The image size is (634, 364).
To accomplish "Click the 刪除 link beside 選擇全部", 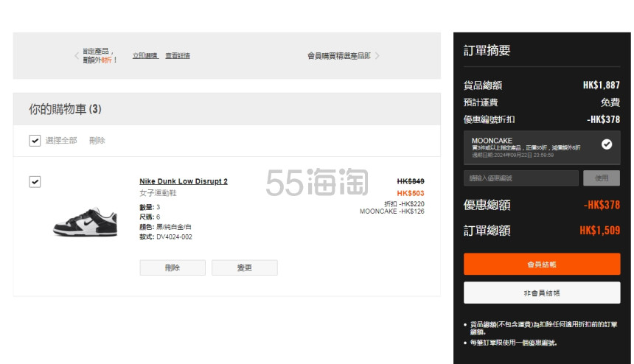I will tap(97, 141).
